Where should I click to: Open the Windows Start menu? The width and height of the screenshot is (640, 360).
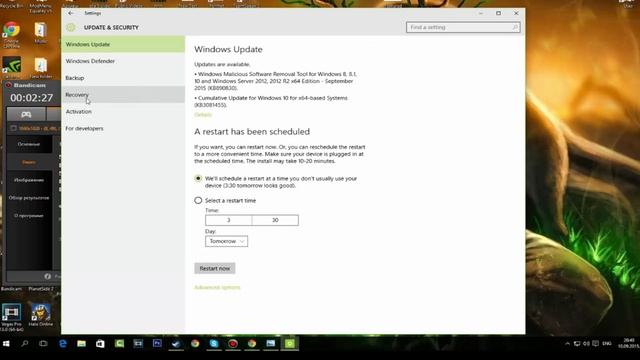tap(6, 344)
